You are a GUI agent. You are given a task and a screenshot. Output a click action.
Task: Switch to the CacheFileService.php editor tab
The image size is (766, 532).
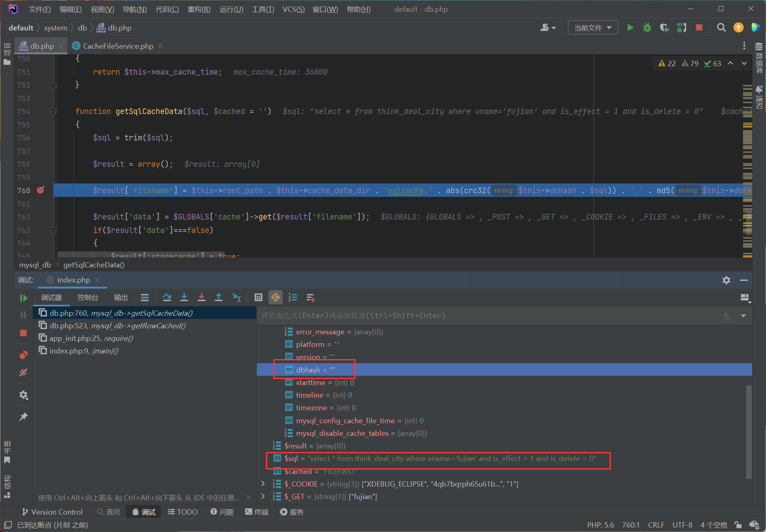click(x=118, y=46)
